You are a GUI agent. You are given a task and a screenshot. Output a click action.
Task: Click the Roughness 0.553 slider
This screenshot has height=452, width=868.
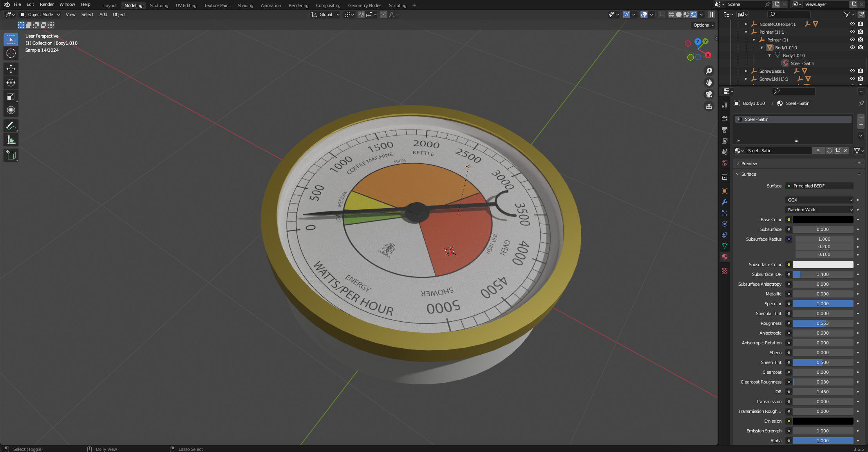click(x=823, y=323)
